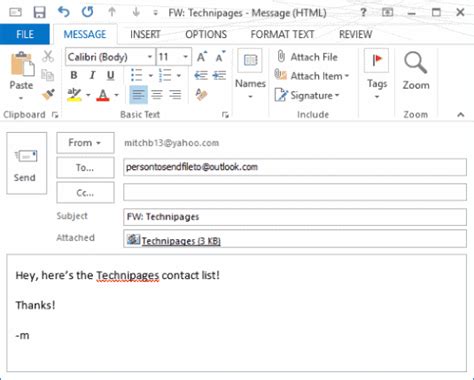
Task: Go to previous item with up arrow
Action: [x=112, y=12]
